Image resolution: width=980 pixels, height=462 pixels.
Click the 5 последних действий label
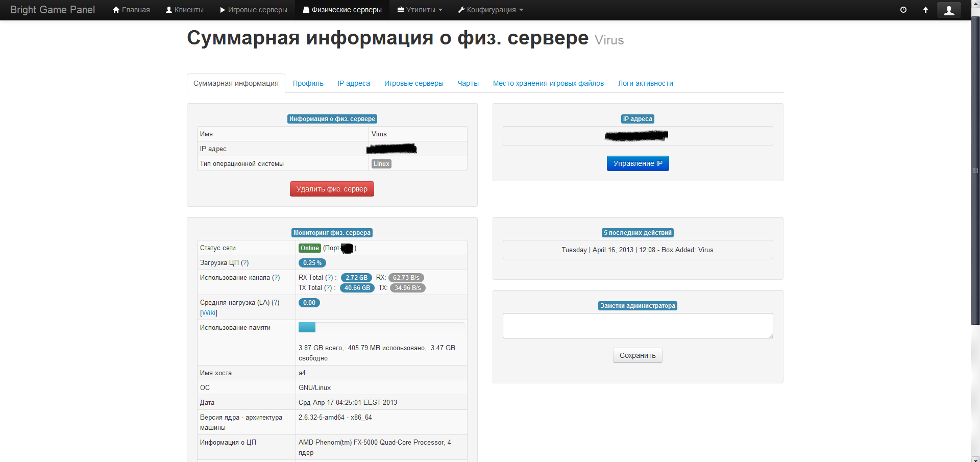(638, 233)
